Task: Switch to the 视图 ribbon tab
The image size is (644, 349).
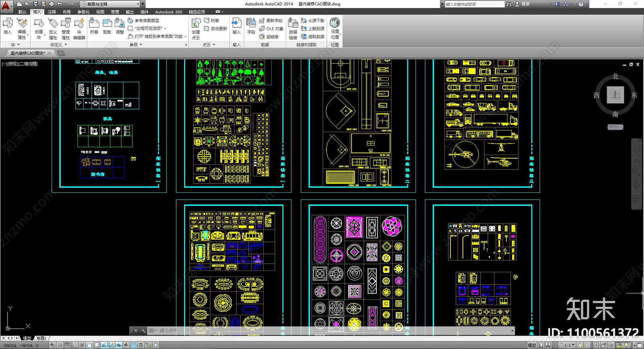Action: click(x=100, y=12)
